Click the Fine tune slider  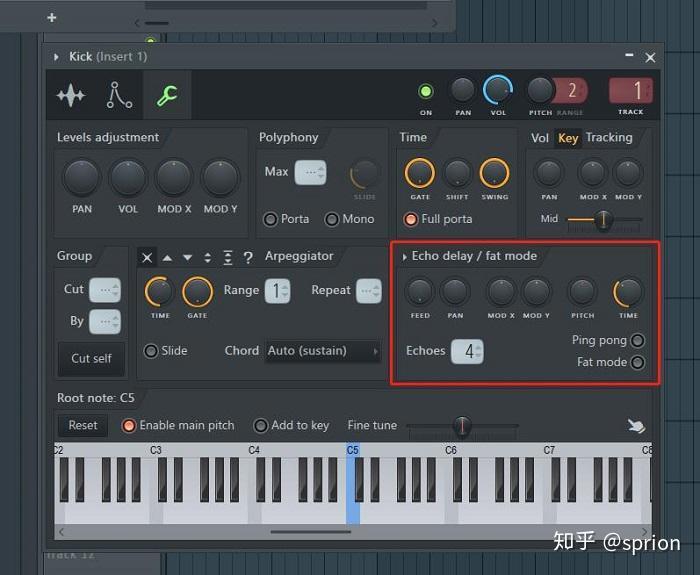(462, 426)
